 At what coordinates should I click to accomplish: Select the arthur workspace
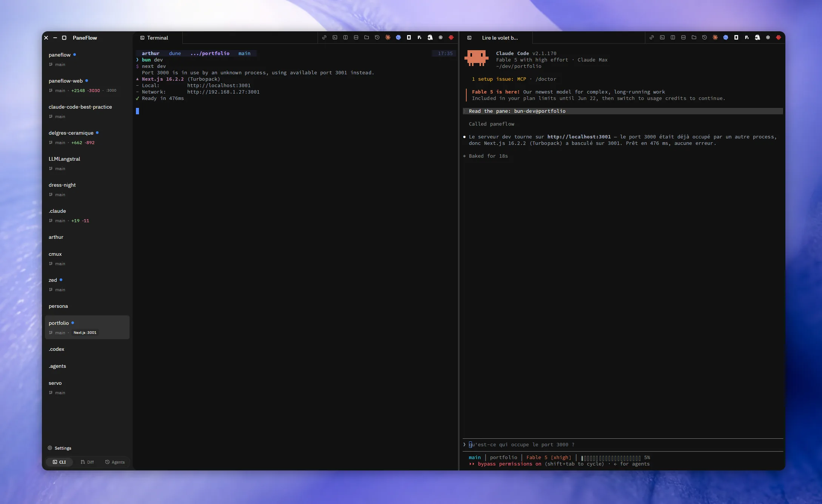(87, 237)
